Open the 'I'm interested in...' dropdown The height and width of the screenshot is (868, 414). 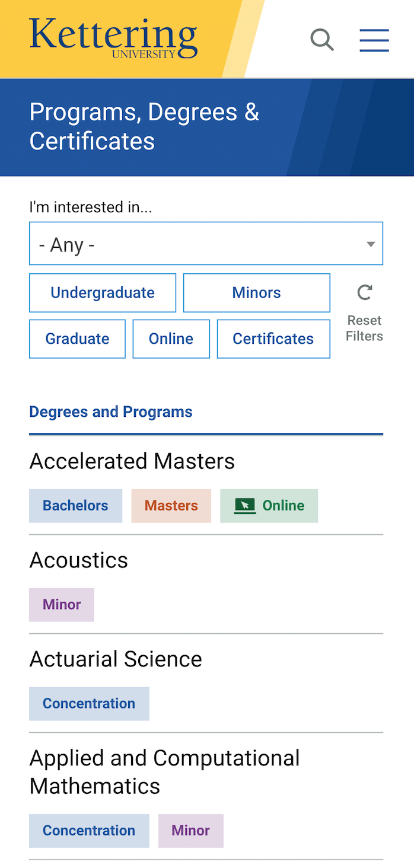click(206, 243)
